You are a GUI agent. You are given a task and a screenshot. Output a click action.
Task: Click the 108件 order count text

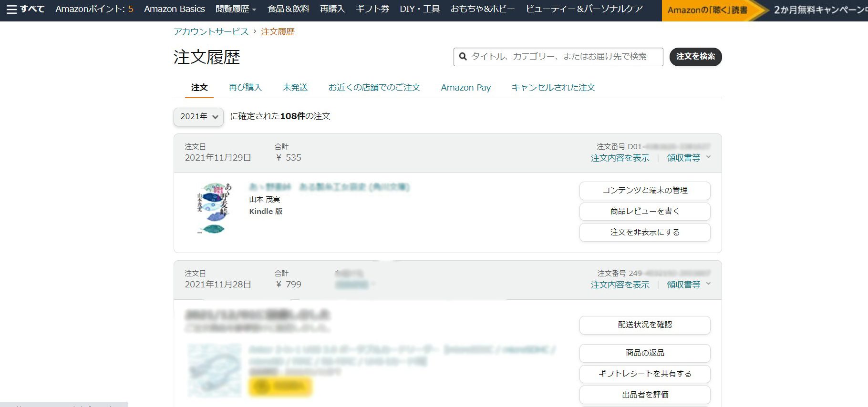click(293, 116)
